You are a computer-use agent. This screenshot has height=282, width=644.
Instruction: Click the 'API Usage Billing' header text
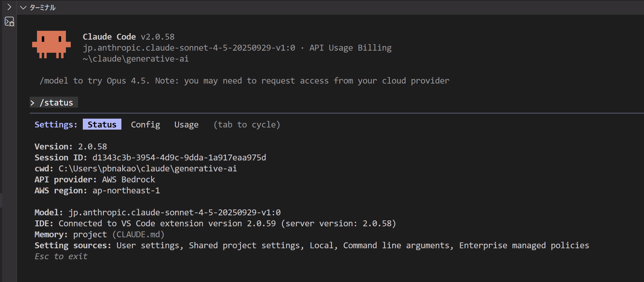(350, 48)
